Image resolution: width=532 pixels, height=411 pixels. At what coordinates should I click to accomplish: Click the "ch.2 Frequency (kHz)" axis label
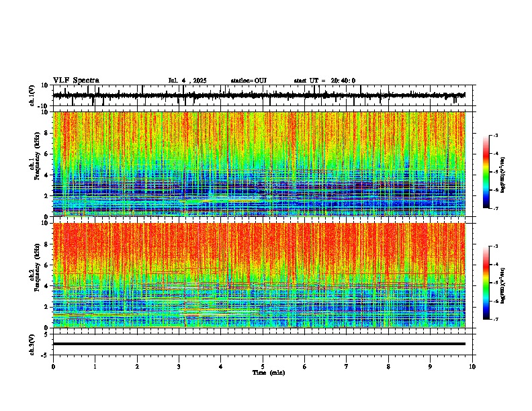(x=35, y=267)
